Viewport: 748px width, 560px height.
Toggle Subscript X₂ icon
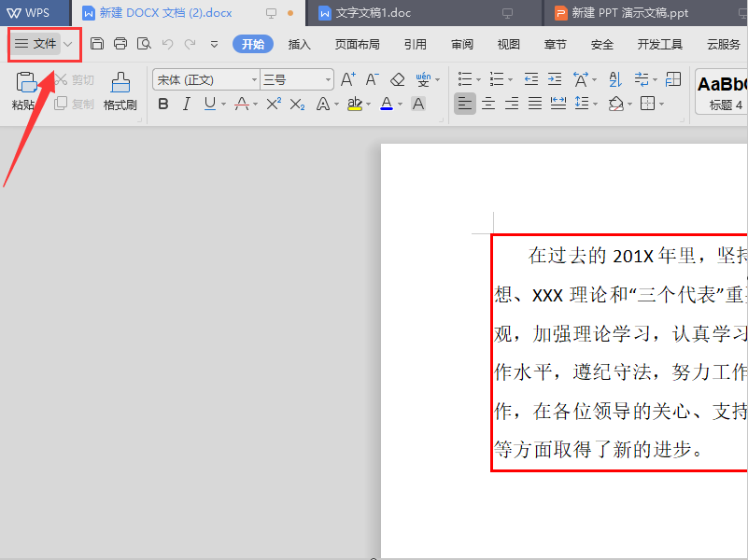[297, 104]
